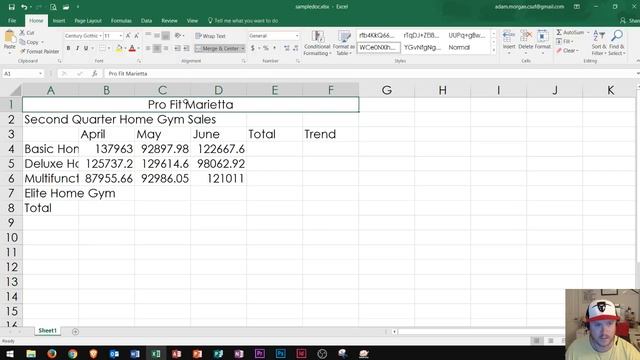This screenshot has height=360, width=640.
Task: Switch to Review tab
Action: 169,20
